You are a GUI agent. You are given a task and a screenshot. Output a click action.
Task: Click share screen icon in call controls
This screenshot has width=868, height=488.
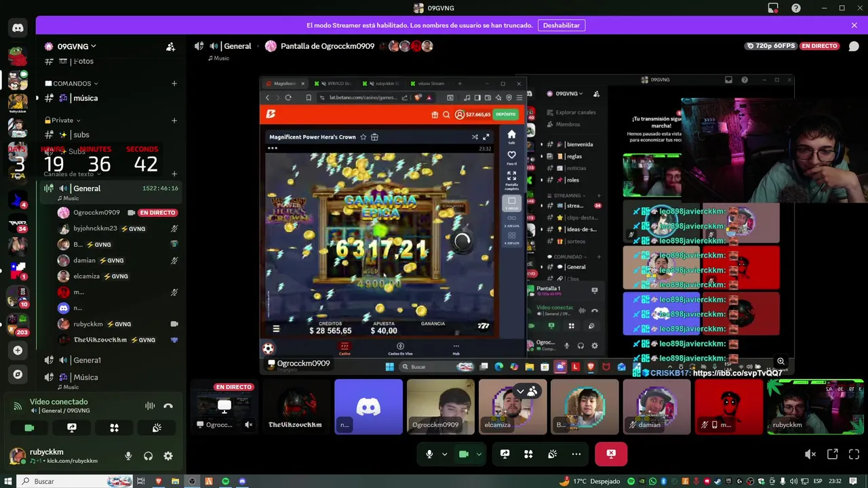click(x=505, y=454)
